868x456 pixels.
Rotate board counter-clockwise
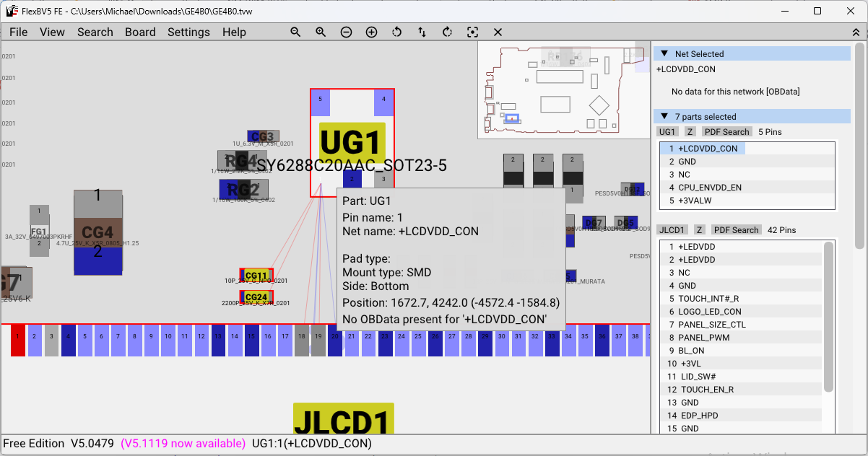396,32
